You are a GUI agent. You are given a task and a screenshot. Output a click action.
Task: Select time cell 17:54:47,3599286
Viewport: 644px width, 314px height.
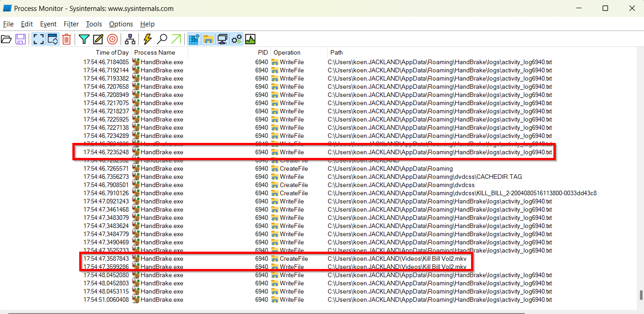(106, 267)
